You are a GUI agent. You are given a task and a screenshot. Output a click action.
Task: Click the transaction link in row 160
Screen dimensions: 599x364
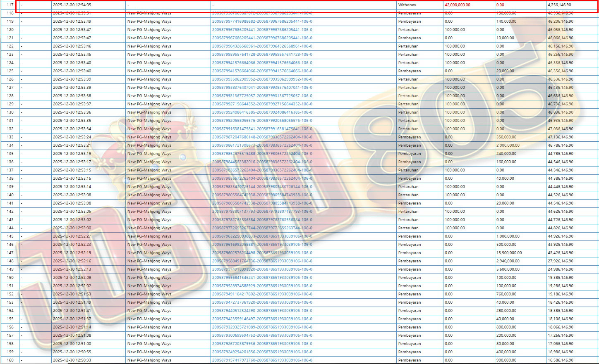tap(262, 360)
